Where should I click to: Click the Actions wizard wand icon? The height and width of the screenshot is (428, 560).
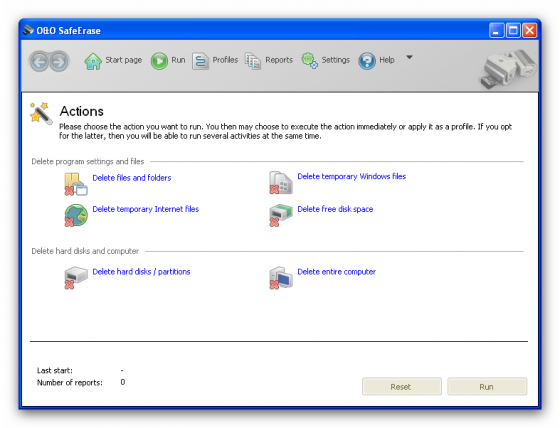click(41, 114)
